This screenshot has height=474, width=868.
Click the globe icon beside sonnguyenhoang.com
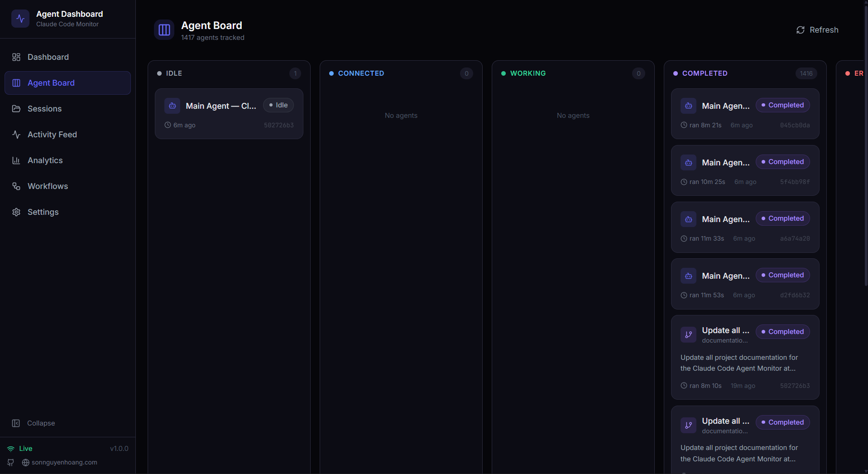[26, 463]
